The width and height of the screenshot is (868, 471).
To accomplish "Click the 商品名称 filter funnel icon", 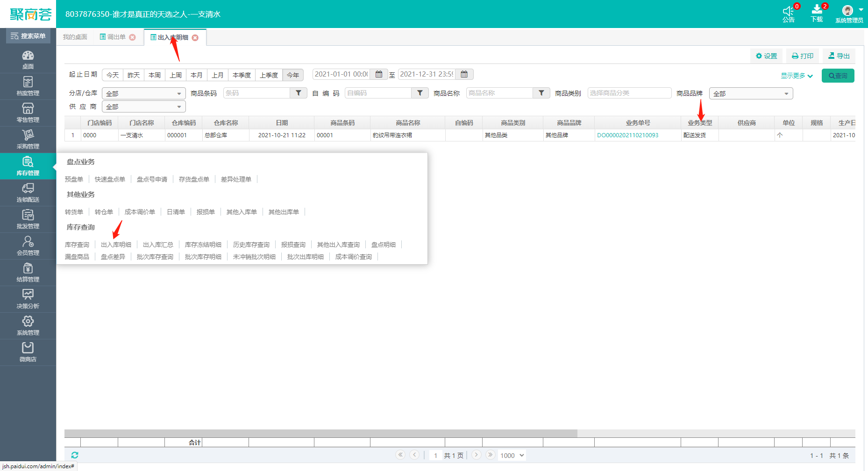I will click(541, 93).
